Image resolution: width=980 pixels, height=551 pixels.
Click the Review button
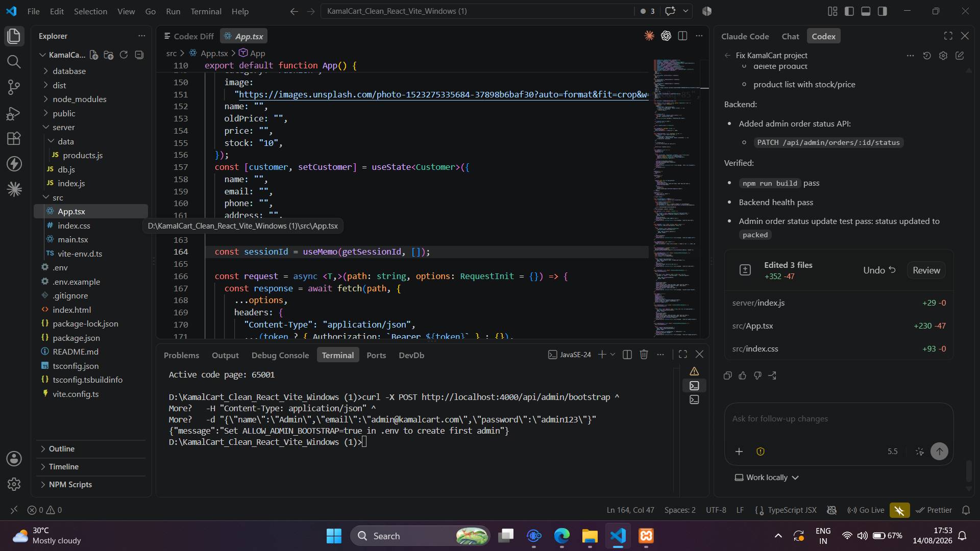(x=926, y=270)
